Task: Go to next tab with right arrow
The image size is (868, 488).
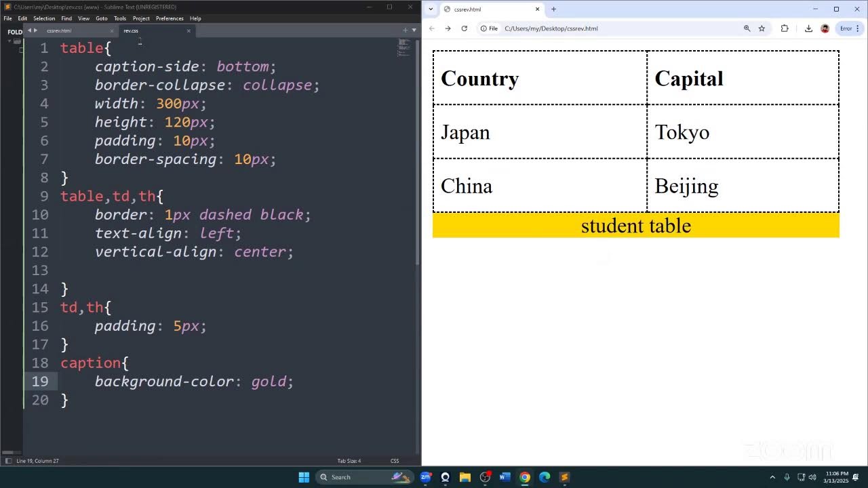Action: [35, 30]
